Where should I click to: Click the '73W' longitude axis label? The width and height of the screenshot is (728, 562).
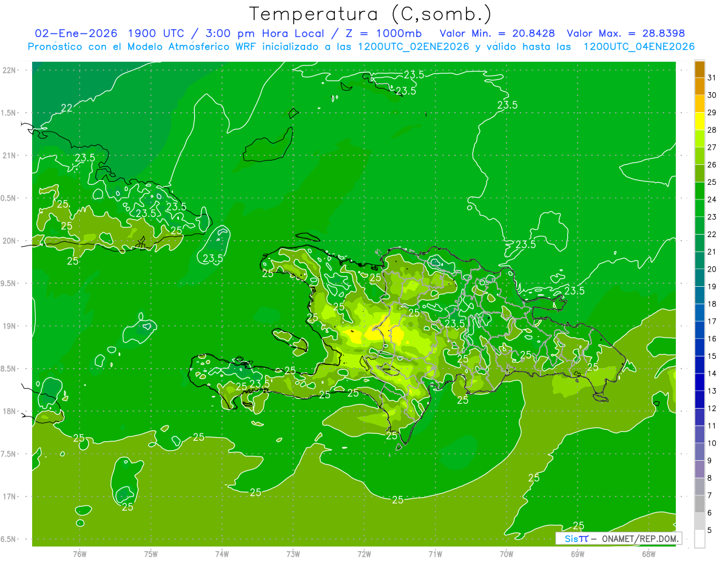pyautogui.click(x=293, y=554)
